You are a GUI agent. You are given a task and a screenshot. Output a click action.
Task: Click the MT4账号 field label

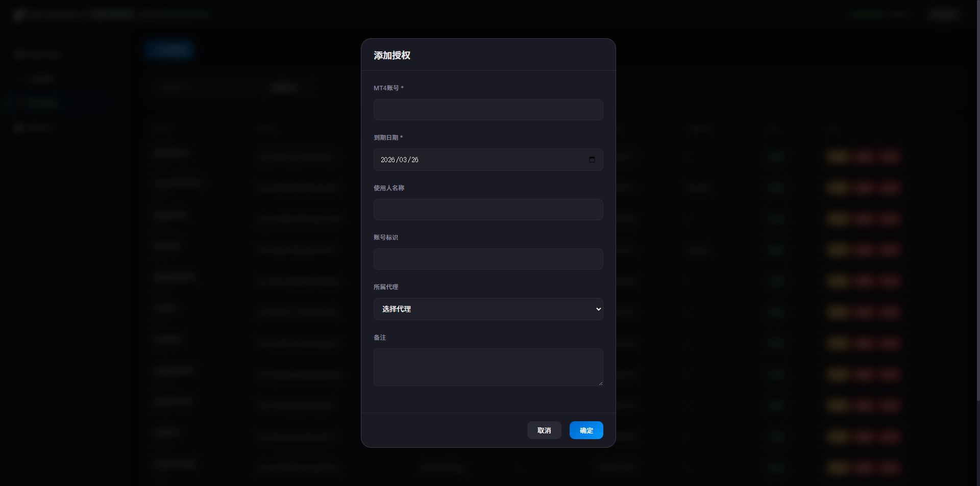(x=387, y=88)
